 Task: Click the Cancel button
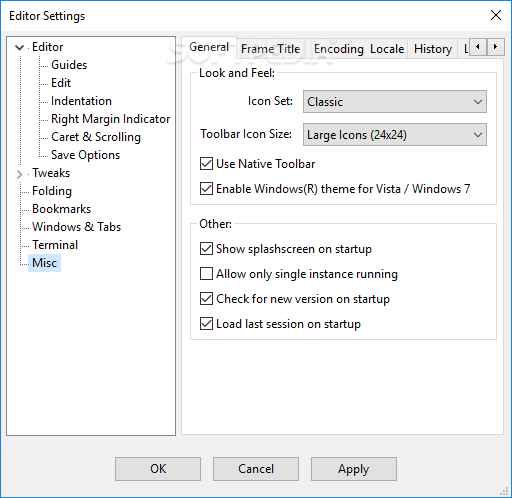tap(256, 469)
